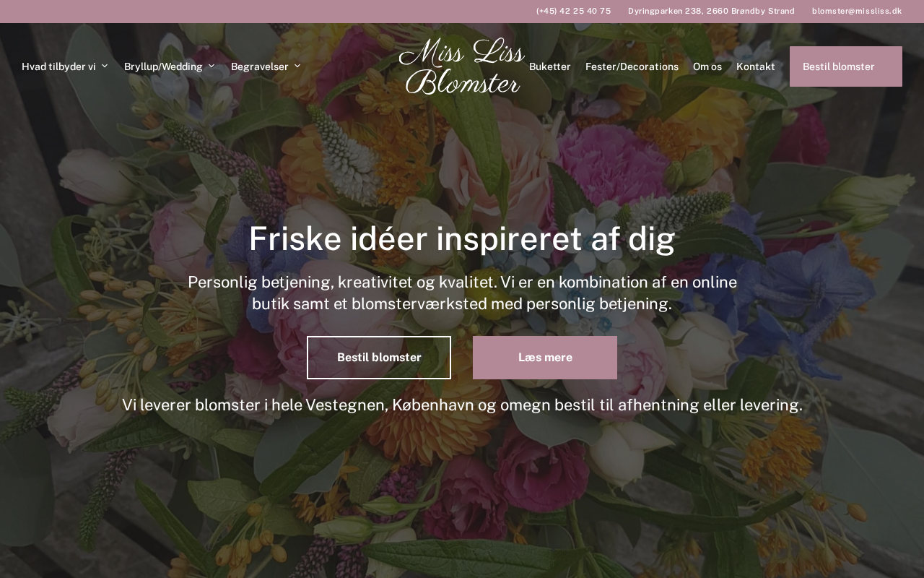
Task: Go to the Buketter page
Action: point(550,66)
